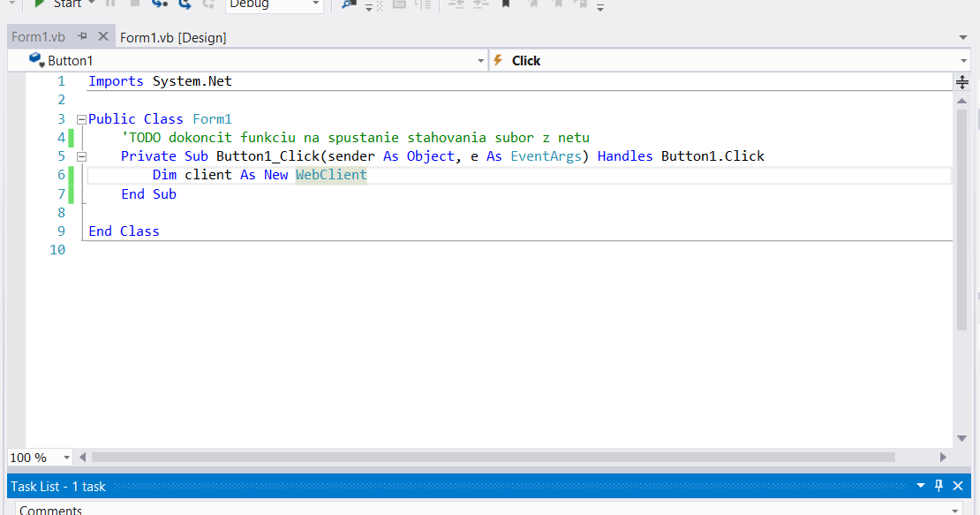Viewport: 980px width, 515px height.
Task: Click 'Button1_Click' in the Sub declaration
Action: click(x=268, y=156)
